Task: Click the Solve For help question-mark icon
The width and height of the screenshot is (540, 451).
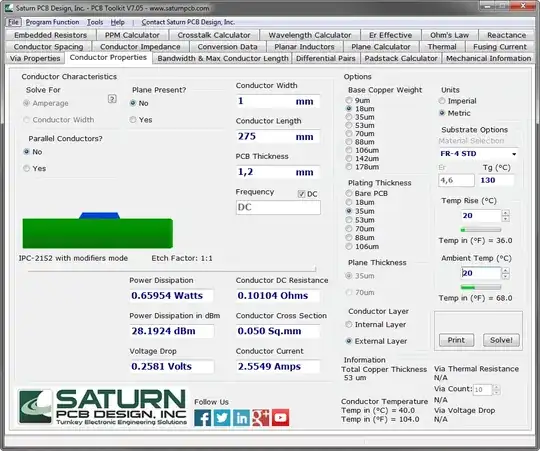Action: coord(112,99)
